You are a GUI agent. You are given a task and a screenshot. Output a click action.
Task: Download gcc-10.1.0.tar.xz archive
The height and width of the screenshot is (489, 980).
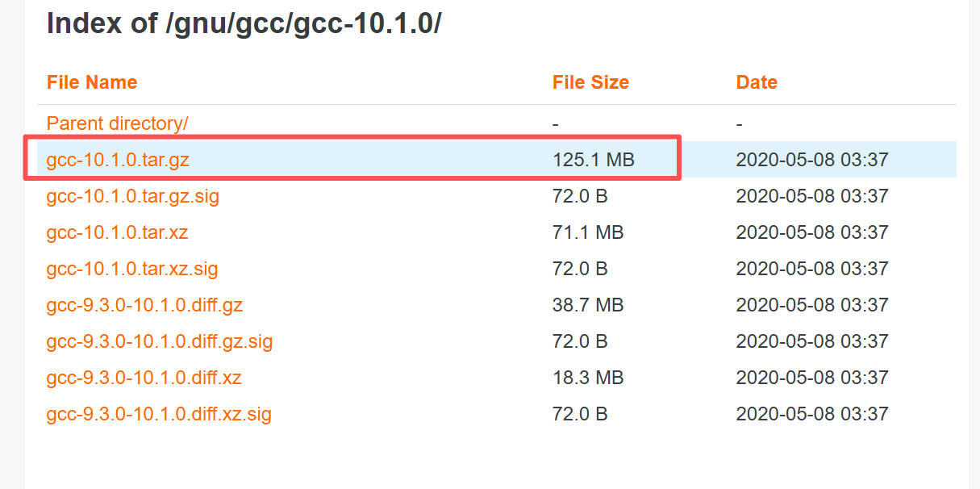pos(117,232)
